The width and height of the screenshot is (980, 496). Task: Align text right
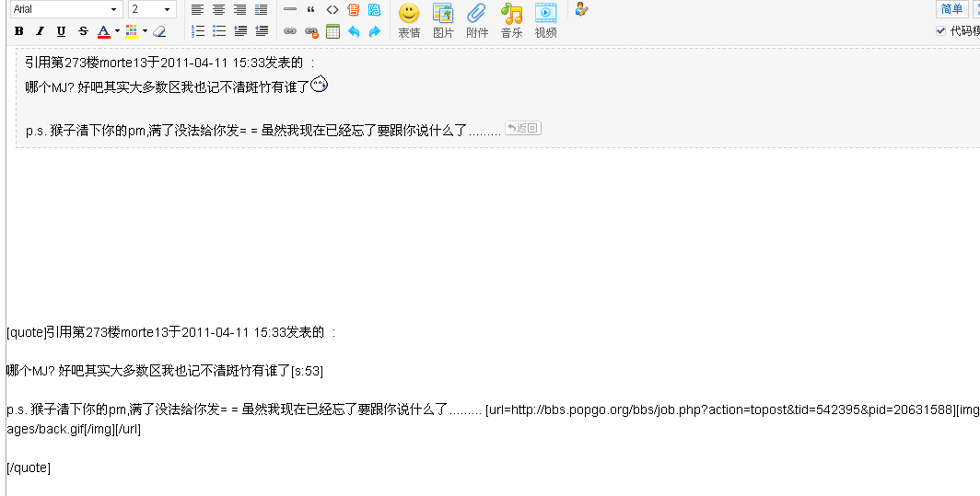tap(240, 9)
